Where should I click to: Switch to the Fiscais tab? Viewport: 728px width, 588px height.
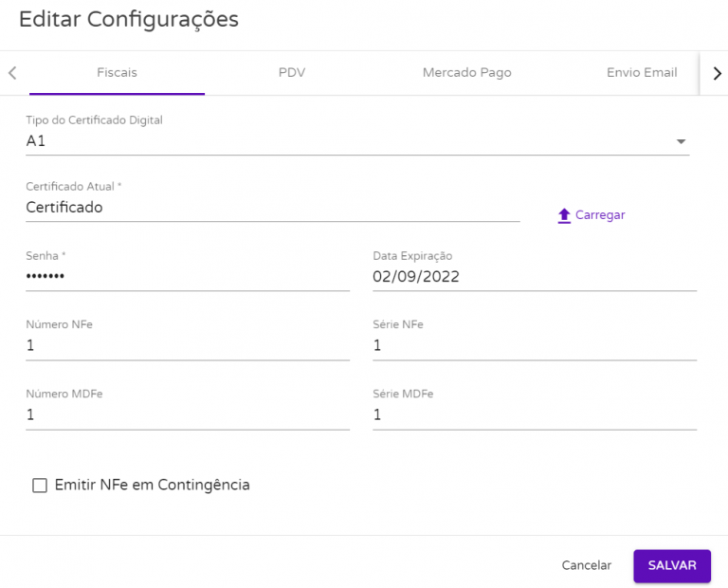point(117,72)
